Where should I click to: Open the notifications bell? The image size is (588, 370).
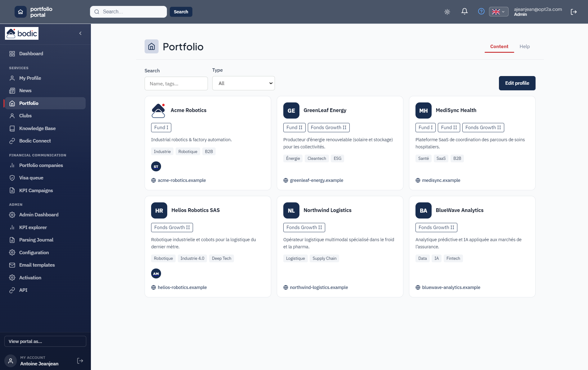click(465, 11)
